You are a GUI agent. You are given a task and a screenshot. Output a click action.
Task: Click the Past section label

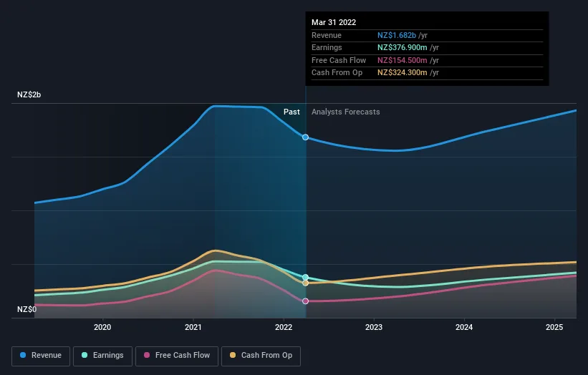coord(291,112)
